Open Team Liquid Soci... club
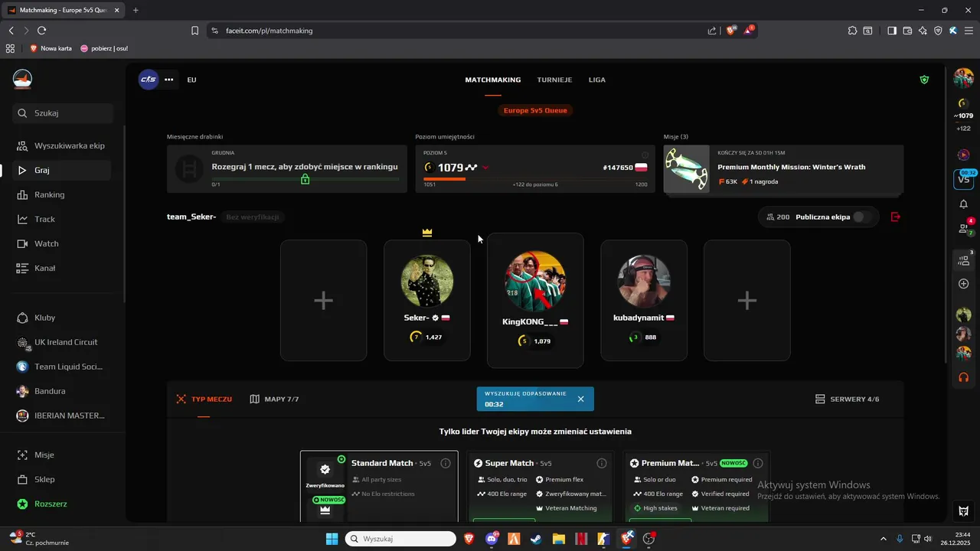Screen dimensions: 980x551 pos(63,367)
